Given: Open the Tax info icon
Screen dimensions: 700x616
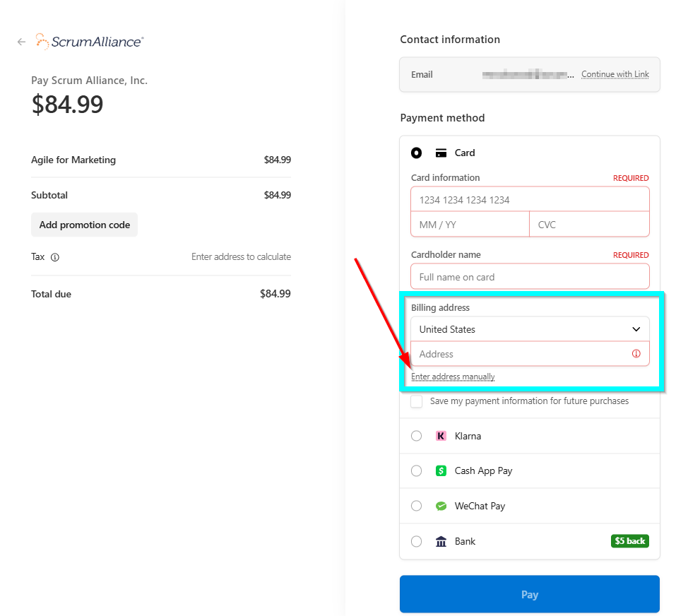Looking at the screenshot, I should pyautogui.click(x=55, y=257).
